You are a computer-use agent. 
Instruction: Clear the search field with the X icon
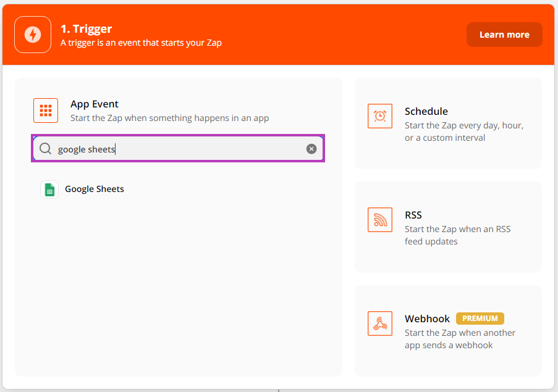point(311,149)
